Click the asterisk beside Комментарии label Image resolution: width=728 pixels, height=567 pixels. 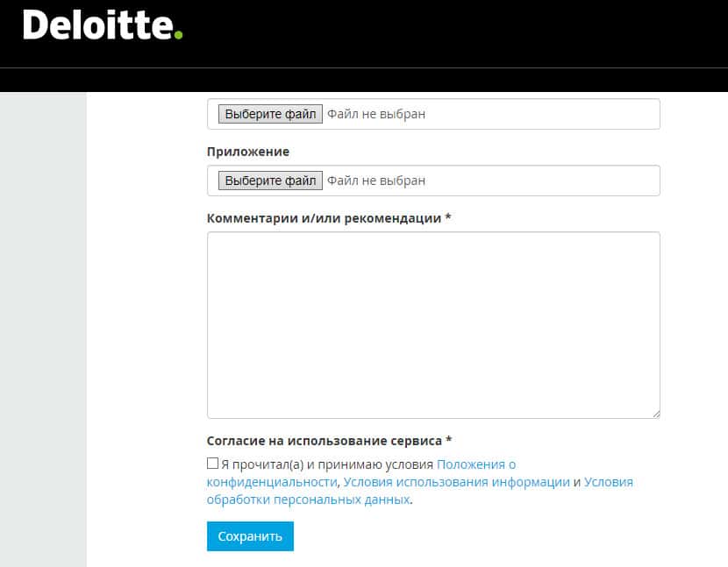pyautogui.click(x=448, y=217)
